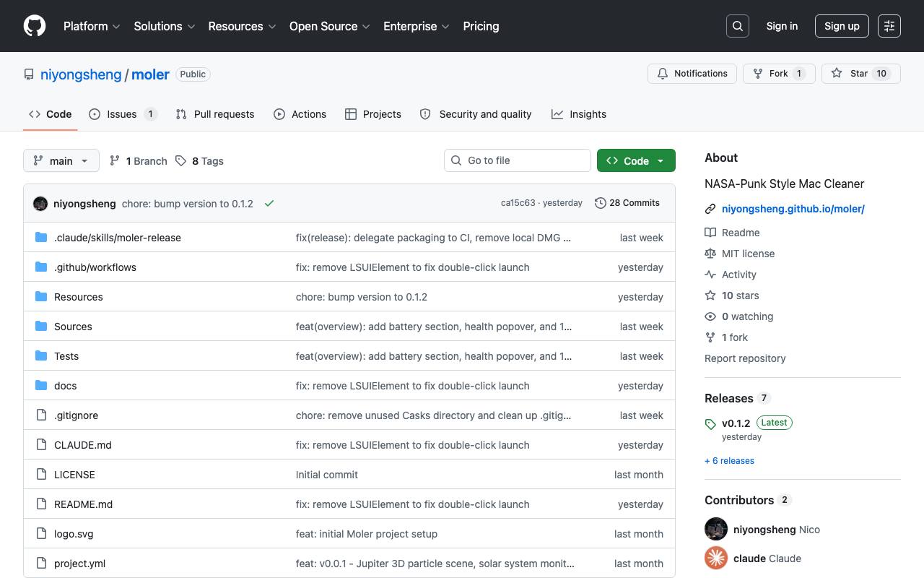Expand the Resources header menu
Screen dimensions: 924x578
point(243,26)
